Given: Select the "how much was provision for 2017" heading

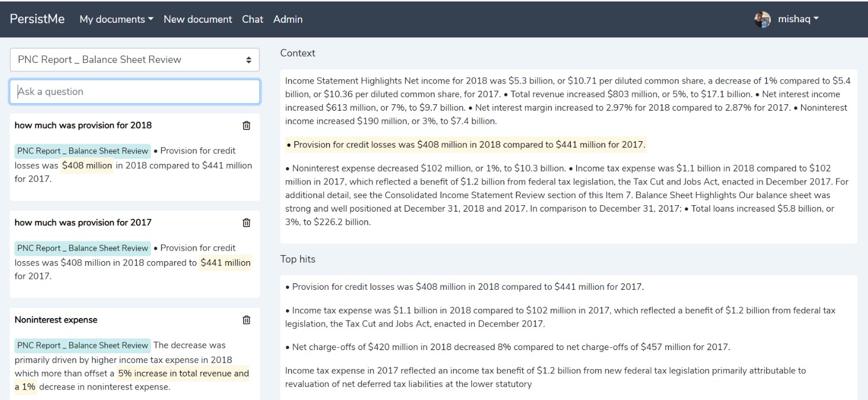Looking at the screenshot, I should pos(83,223).
